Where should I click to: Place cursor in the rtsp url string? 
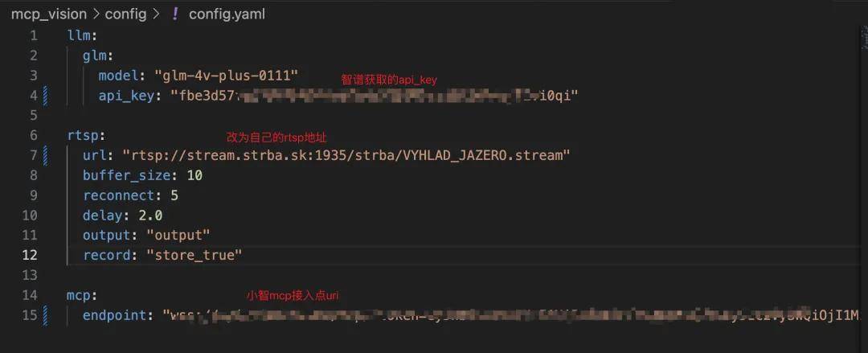click(x=346, y=156)
